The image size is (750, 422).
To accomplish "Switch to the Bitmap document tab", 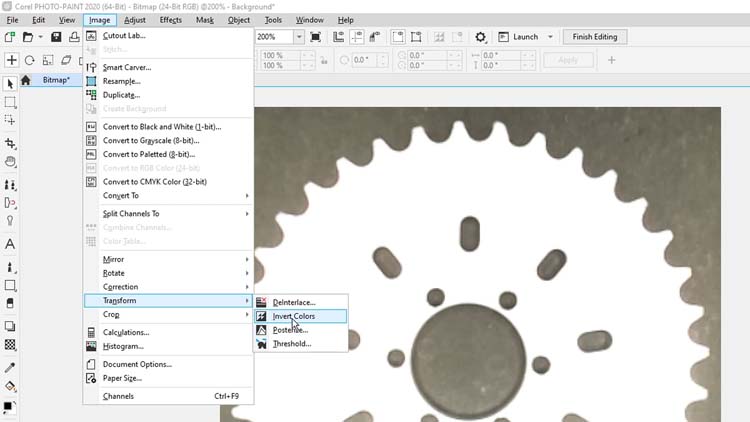I will 56,80.
